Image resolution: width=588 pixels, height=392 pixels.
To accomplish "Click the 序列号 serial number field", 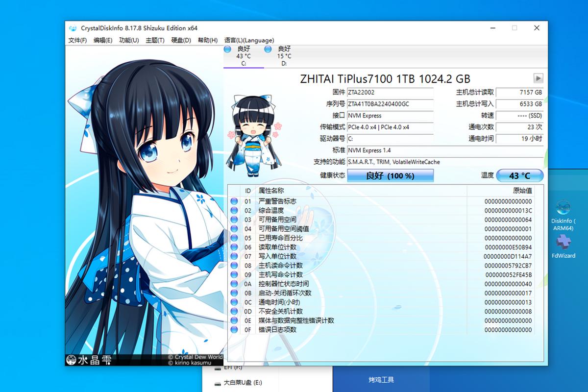I will pyautogui.click(x=390, y=104).
